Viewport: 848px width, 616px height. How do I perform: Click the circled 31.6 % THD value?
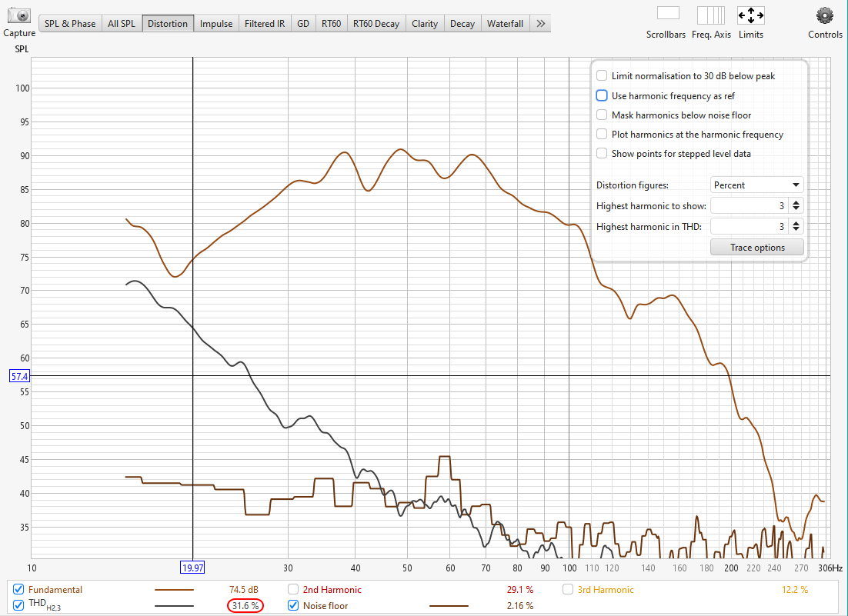coord(245,606)
